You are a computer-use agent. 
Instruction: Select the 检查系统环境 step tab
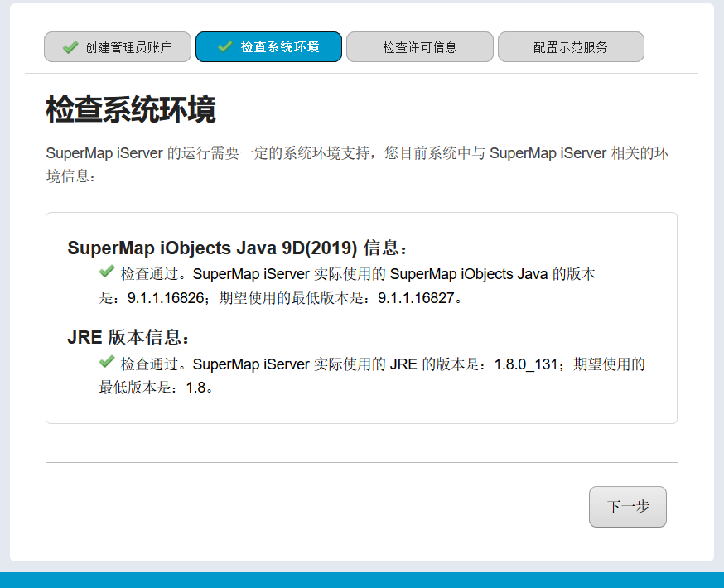pyautogui.click(x=268, y=46)
